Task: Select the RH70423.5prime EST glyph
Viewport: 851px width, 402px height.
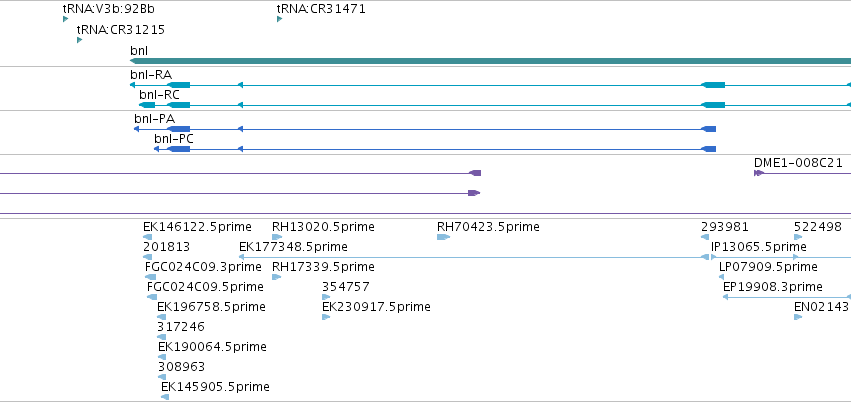Action: click(x=443, y=237)
